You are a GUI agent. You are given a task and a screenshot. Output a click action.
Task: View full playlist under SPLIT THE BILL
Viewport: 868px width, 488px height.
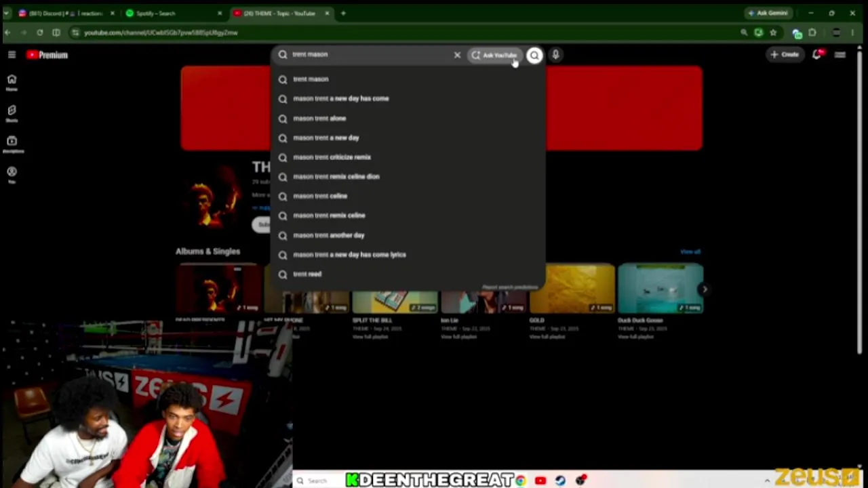tap(370, 337)
